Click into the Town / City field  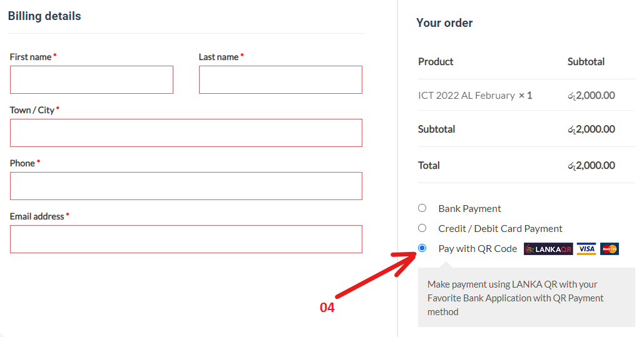[186, 133]
